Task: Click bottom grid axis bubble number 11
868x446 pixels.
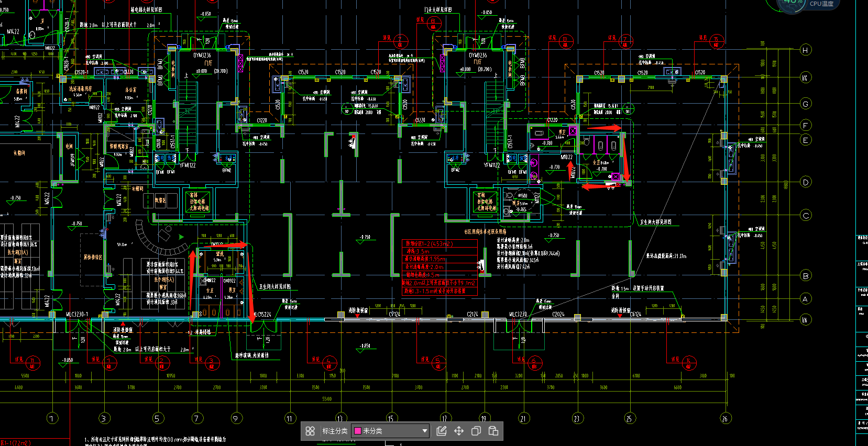Action: coord(290,418)
